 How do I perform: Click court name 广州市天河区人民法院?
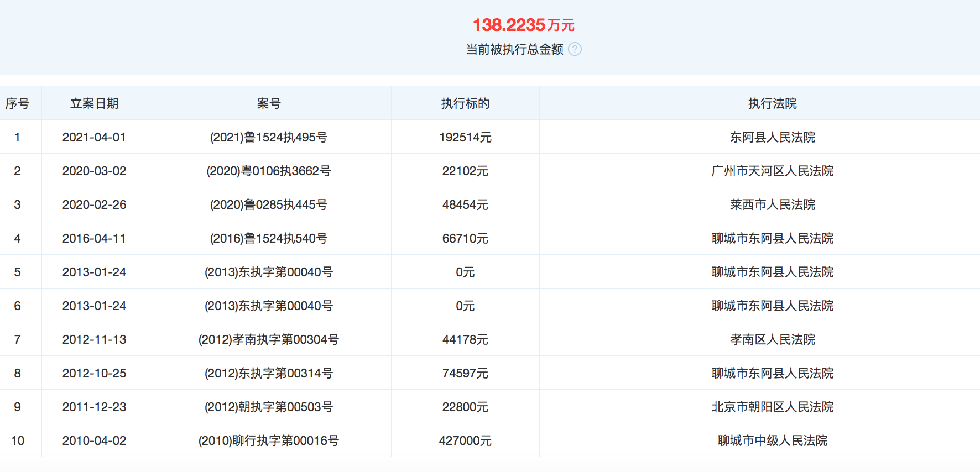pyautogui.click(x=772, y=171)
